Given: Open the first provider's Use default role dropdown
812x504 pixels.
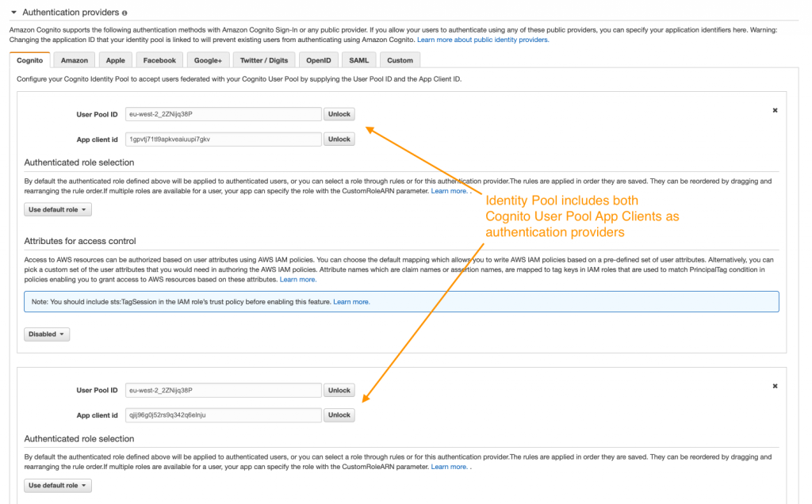Looking at the screenshot, I should [x=57, y=209].
